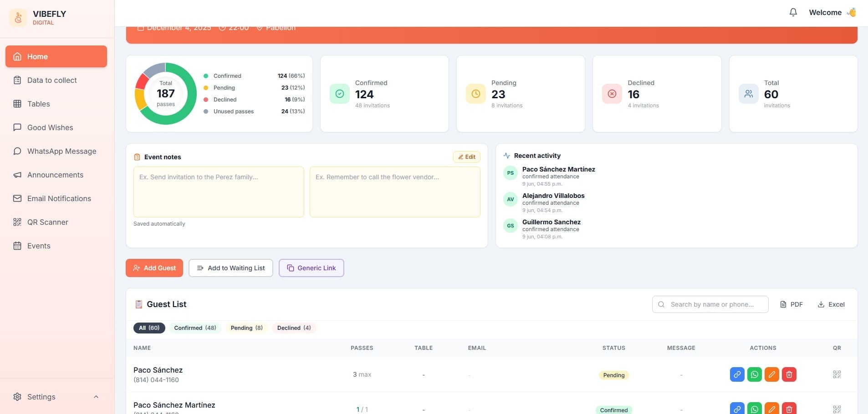The image size is (868, 414).
Task: Filter guest list by Pending (8)
Action: (x=246, y=328)
